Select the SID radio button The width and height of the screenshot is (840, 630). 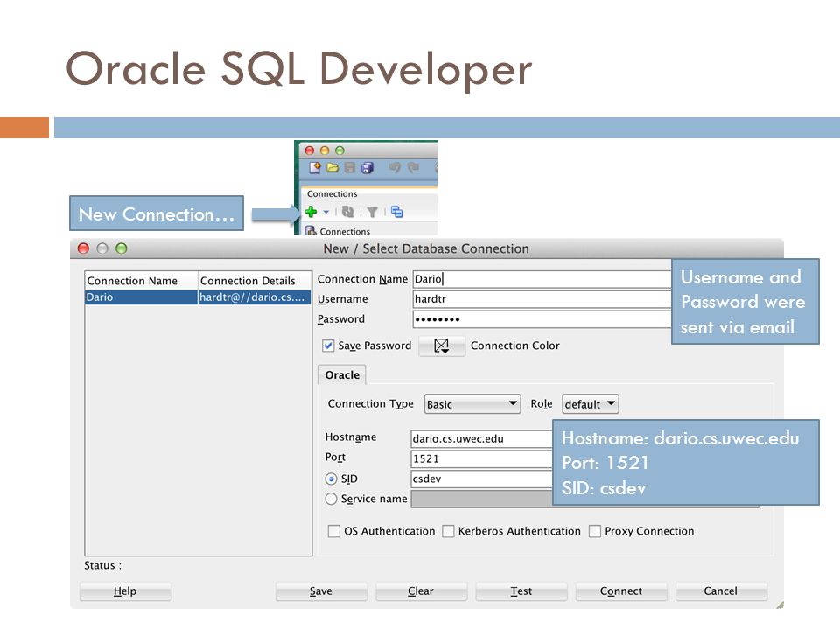[x=331, y=479]
